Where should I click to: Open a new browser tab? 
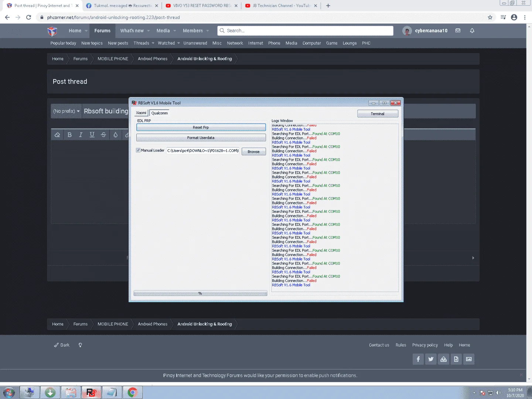(x=328, y=6)
